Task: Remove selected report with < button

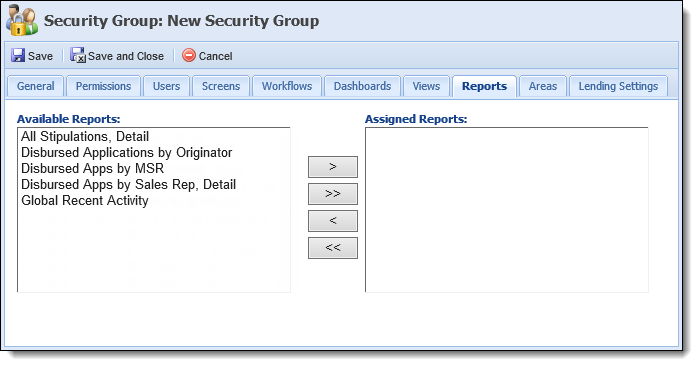Action: [333, 221]
